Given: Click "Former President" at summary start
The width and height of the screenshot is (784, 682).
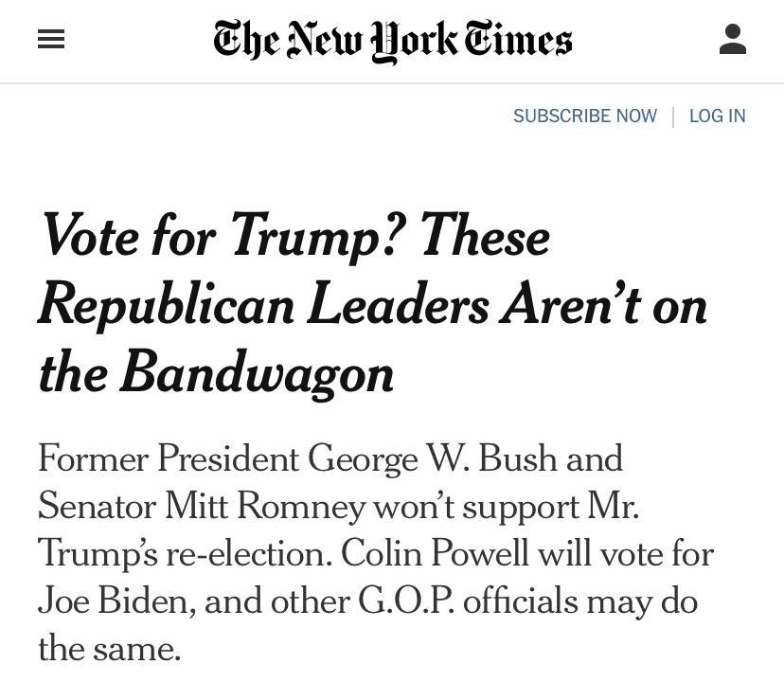Looking at the screenshot, I should tap(169, 458).
